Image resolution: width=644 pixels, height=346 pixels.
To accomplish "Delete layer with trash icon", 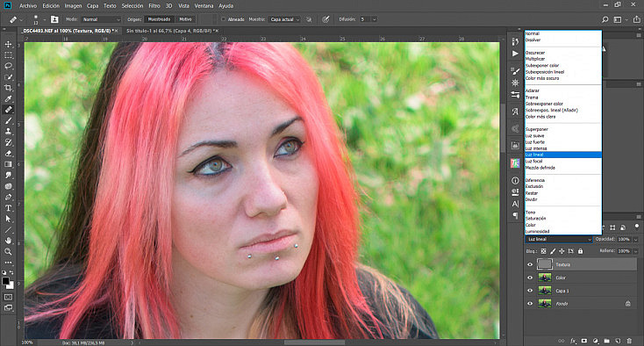I will (x=629, y=341).
